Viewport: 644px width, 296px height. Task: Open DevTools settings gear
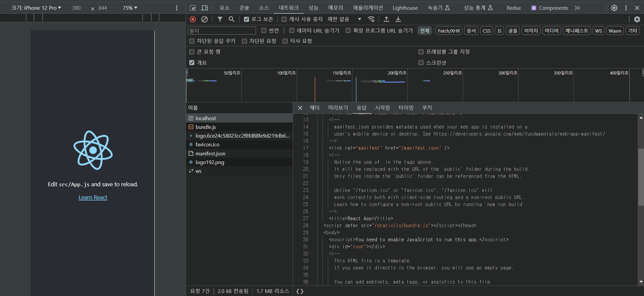pyautogui.click(x=614, y=8)
